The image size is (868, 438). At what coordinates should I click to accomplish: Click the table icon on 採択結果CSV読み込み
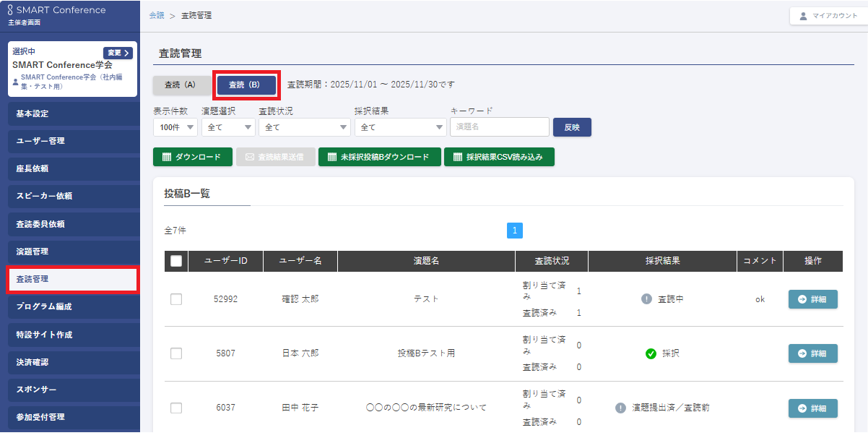click(x=457, y=157)
